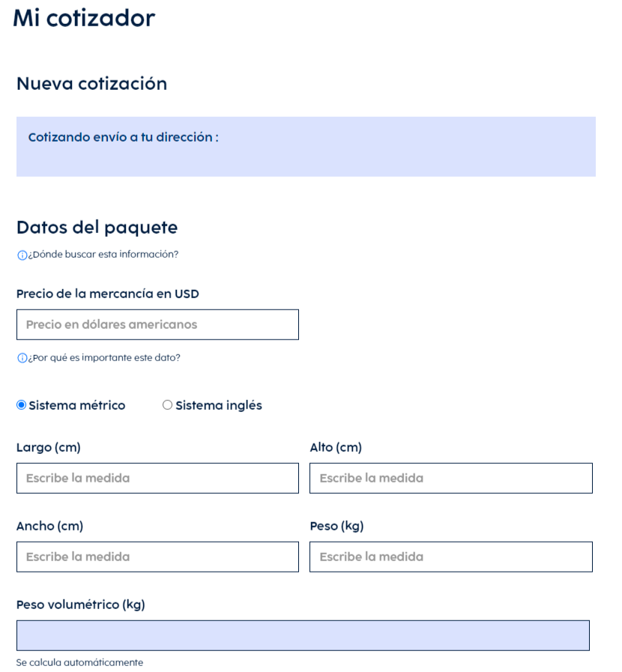Click the 'Precio de la mercancía en USD' label

pos(108,294)
